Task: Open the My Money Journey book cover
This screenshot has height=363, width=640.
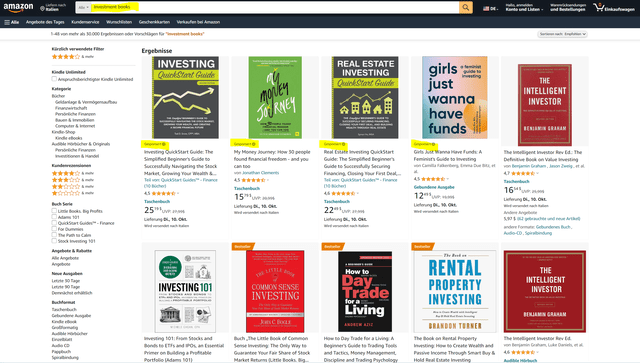Action: (275, 98)
